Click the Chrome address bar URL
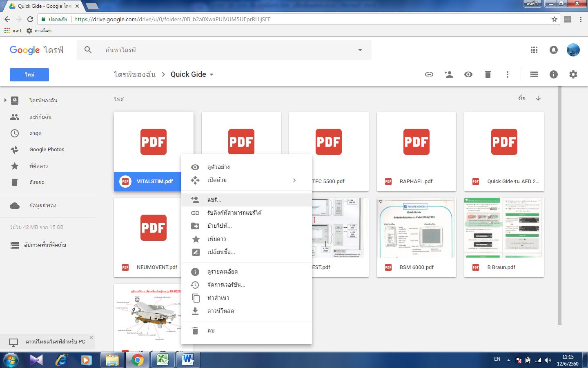 (172, 19)
